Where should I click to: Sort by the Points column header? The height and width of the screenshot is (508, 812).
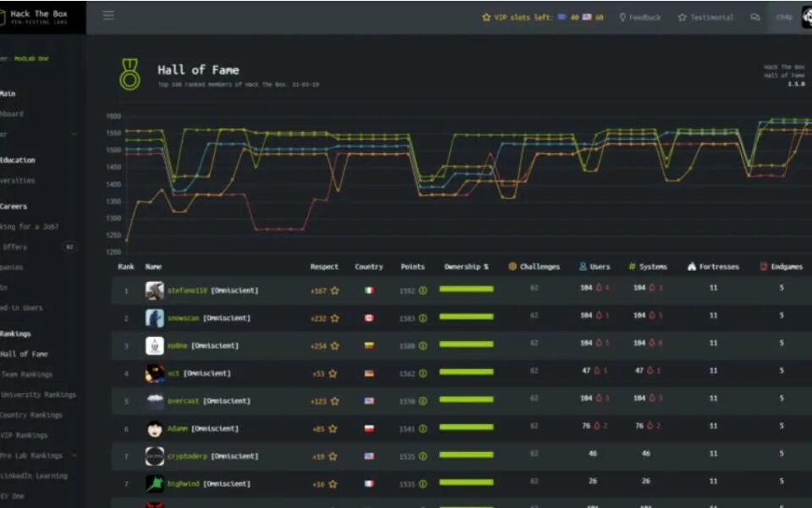tap(413, 267)
